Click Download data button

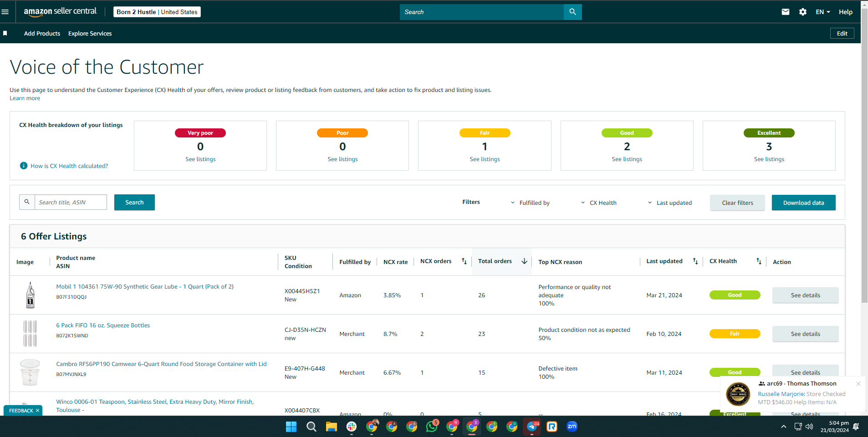(803, 203)
